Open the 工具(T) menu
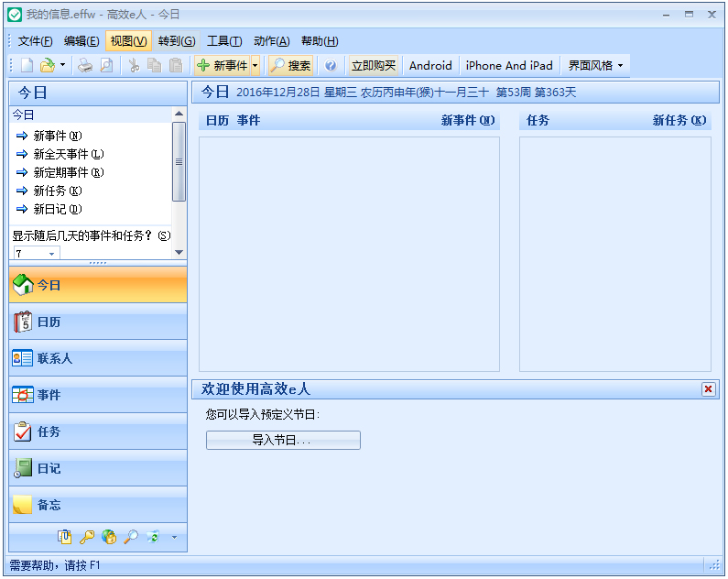Viewport: 728px width, 579px height. point(224,41)
